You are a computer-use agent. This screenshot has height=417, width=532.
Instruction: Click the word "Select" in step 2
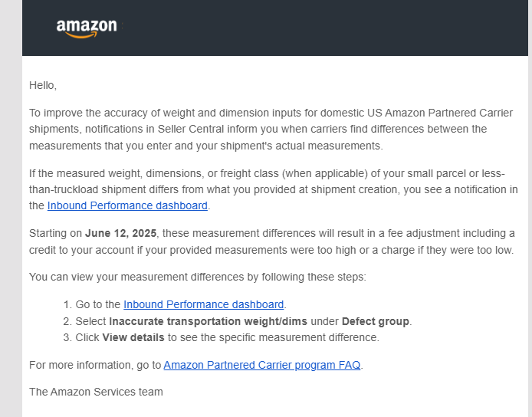point(90,321)
